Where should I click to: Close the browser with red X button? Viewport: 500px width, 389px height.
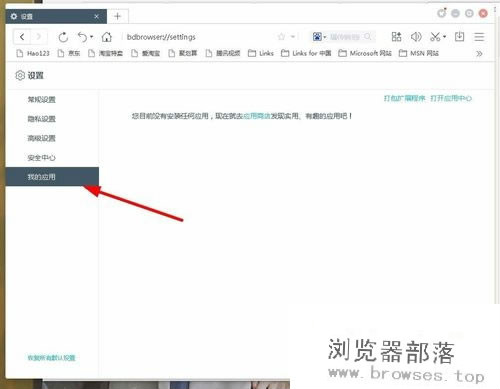coord(483,13)
